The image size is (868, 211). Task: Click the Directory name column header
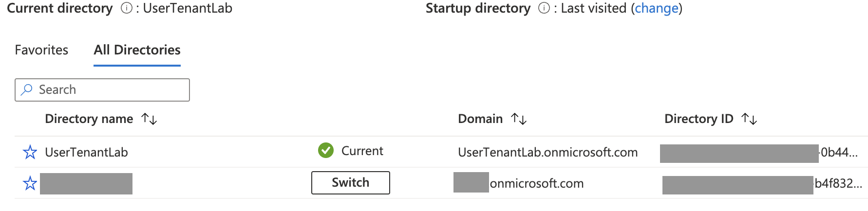click(x=89, y=119)
